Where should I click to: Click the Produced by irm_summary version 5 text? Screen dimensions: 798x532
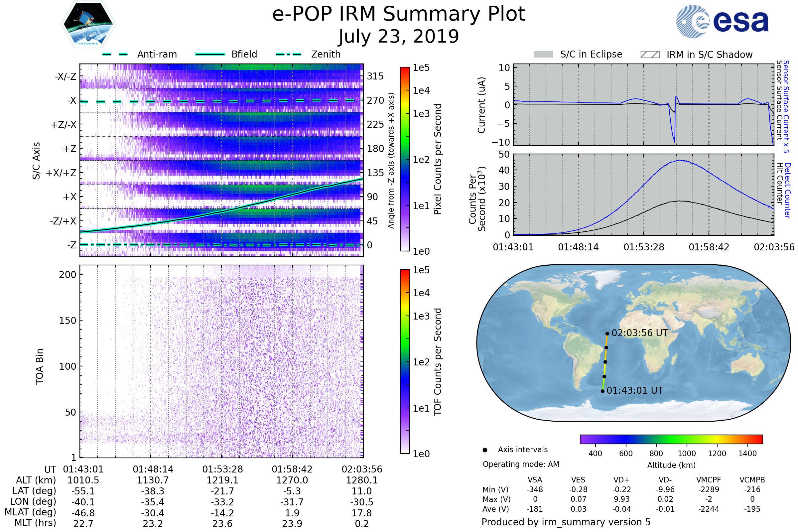pos(566,522)
